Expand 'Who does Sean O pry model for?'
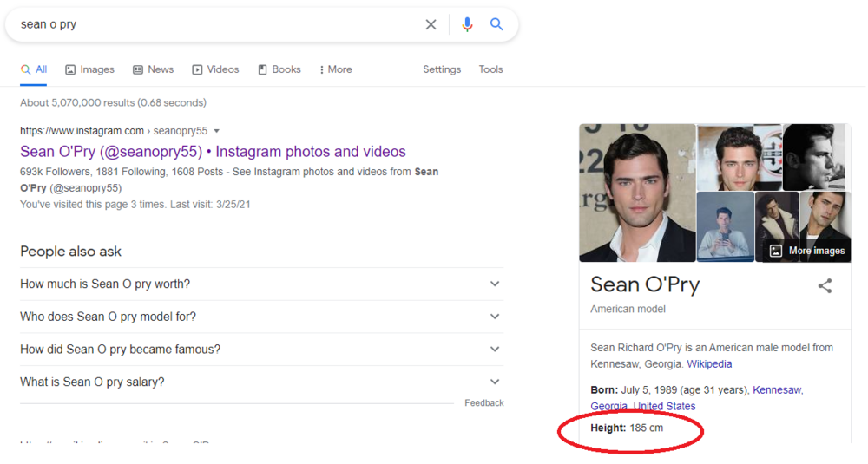The height and width of the screenshot is (464, 868). [261, 317]
